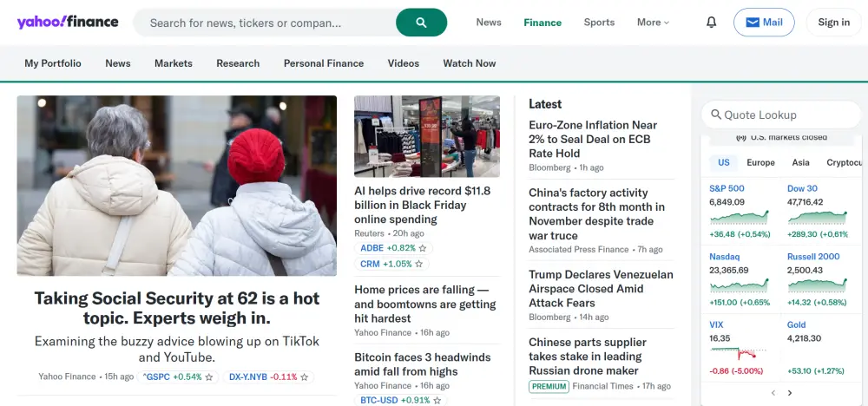Open the Dow 30 index quote
The width and height of the screenshot is (868, 406).
click(x=802, y=188)
